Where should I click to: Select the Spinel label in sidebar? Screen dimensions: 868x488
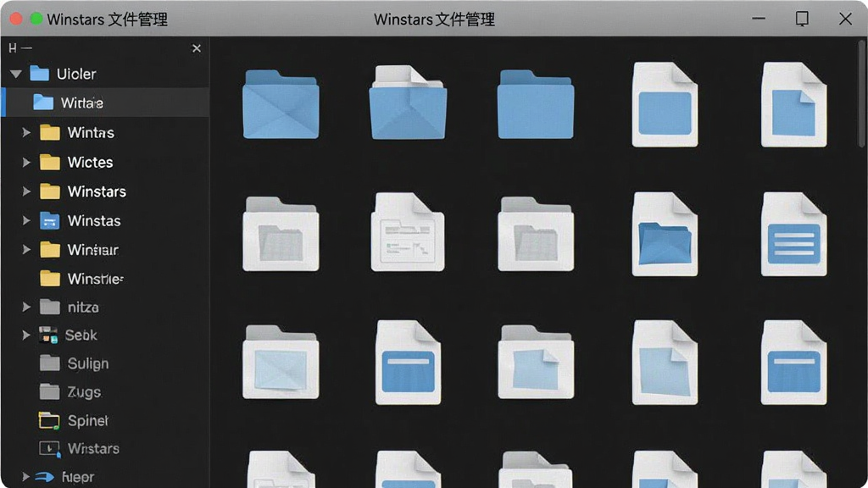tap(87, 420)
